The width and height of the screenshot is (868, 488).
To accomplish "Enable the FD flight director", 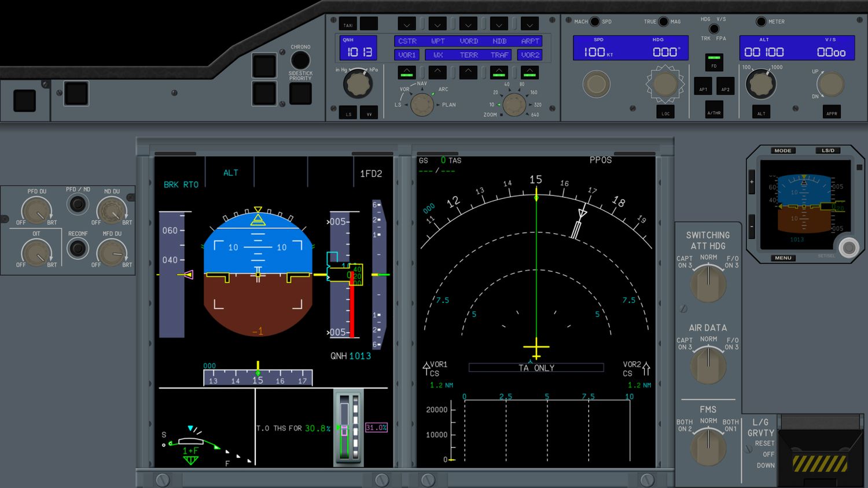I will point(714,63).
